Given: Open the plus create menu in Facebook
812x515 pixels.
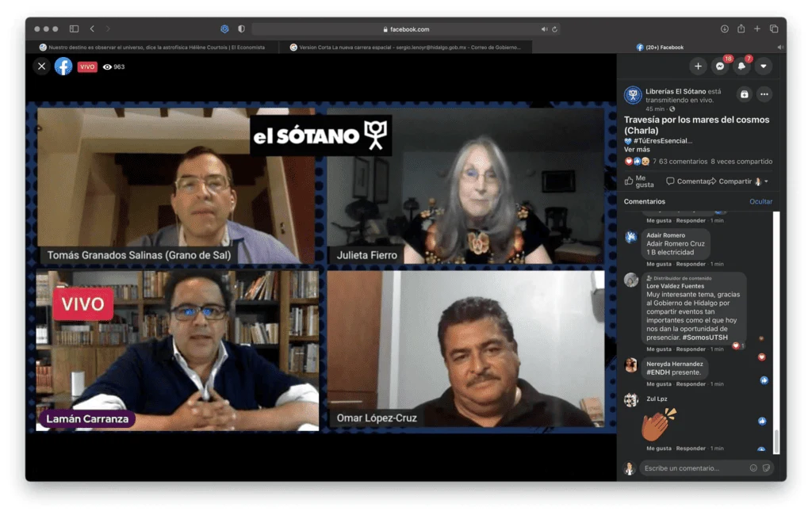Looking at the screenshot, I should 698,67.
